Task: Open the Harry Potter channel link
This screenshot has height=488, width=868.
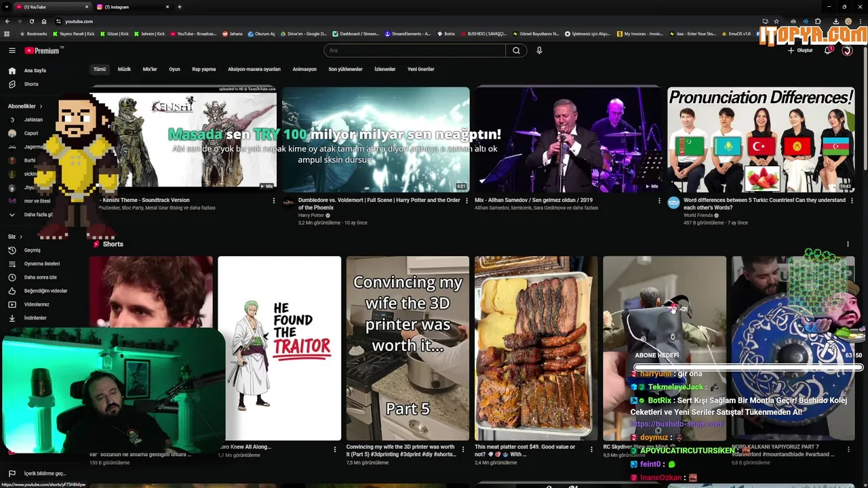Action: click(311, 216)
